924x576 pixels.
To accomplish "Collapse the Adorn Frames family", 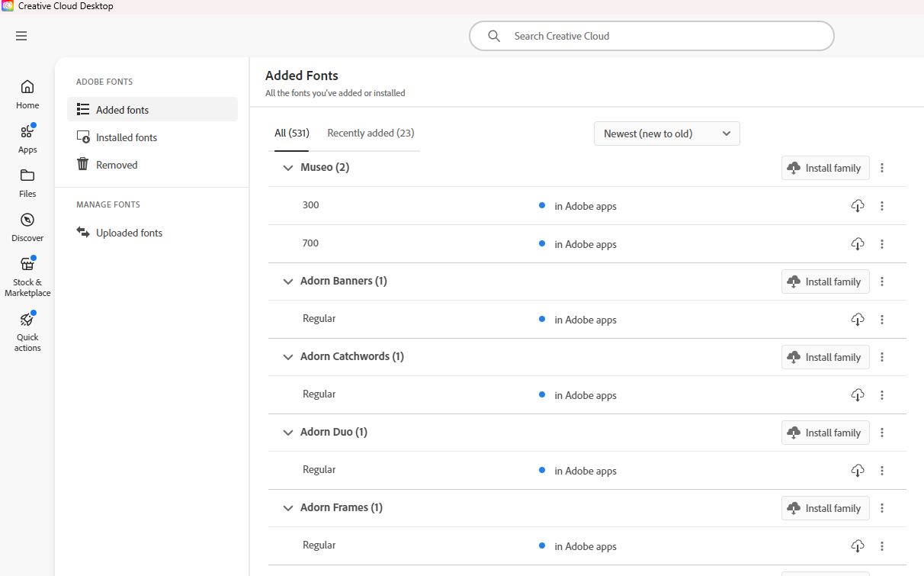I will tap(288, 508).
